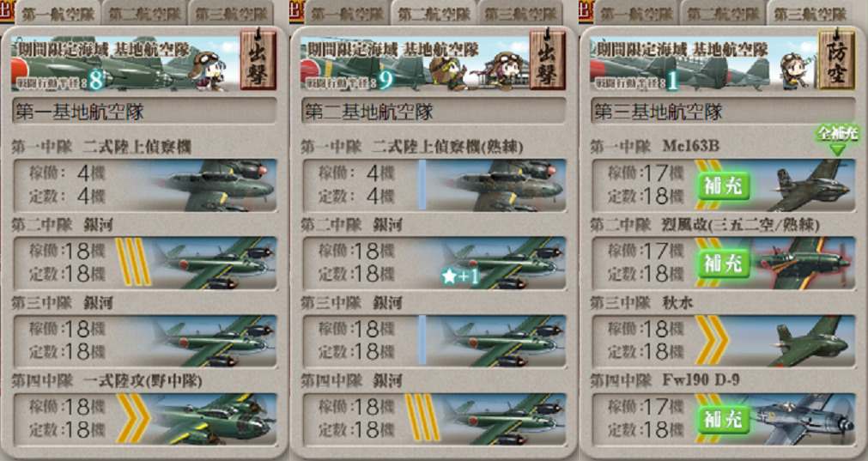The width and height of the screenshot is (868, 461).
Task: Edit the 第三基地航空隊 name field
Action: [x=723, y=112]
